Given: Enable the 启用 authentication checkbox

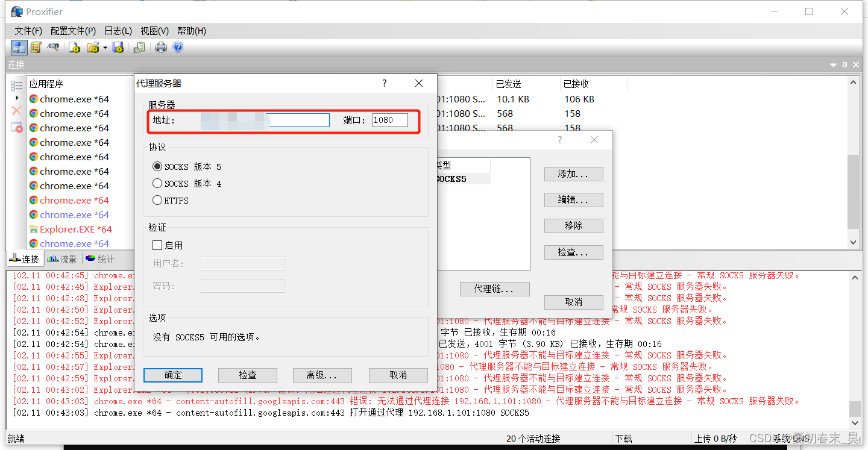Looking at the screenshot, I should point(168,246).
